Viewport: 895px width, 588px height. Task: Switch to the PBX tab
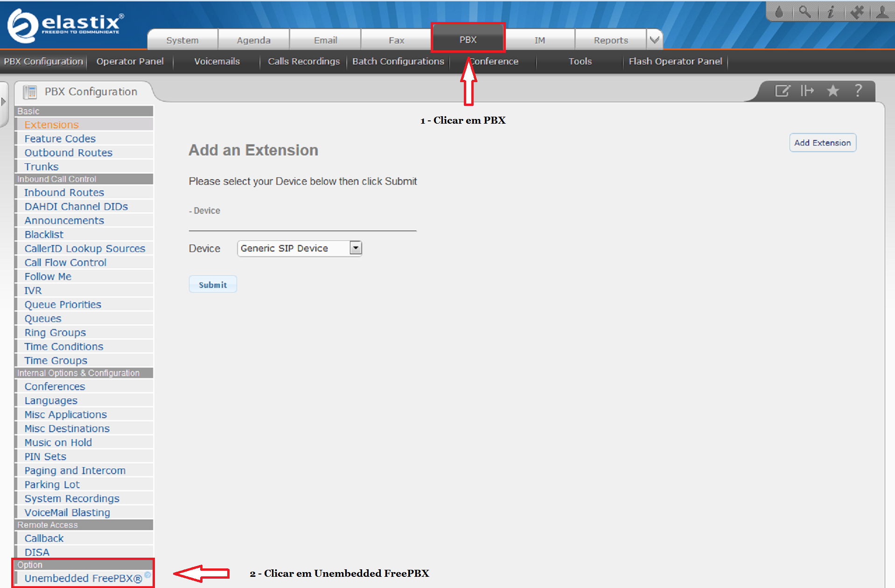point(468,40)
